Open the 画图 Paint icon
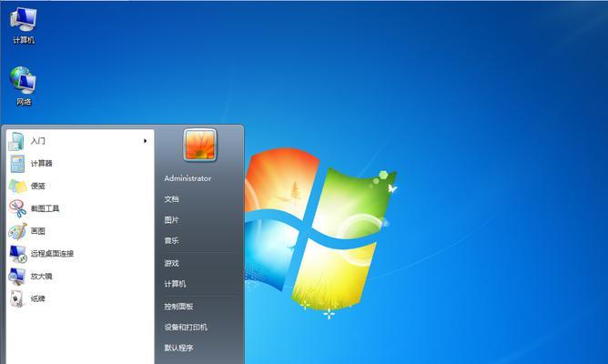 (x=18, y=231)
